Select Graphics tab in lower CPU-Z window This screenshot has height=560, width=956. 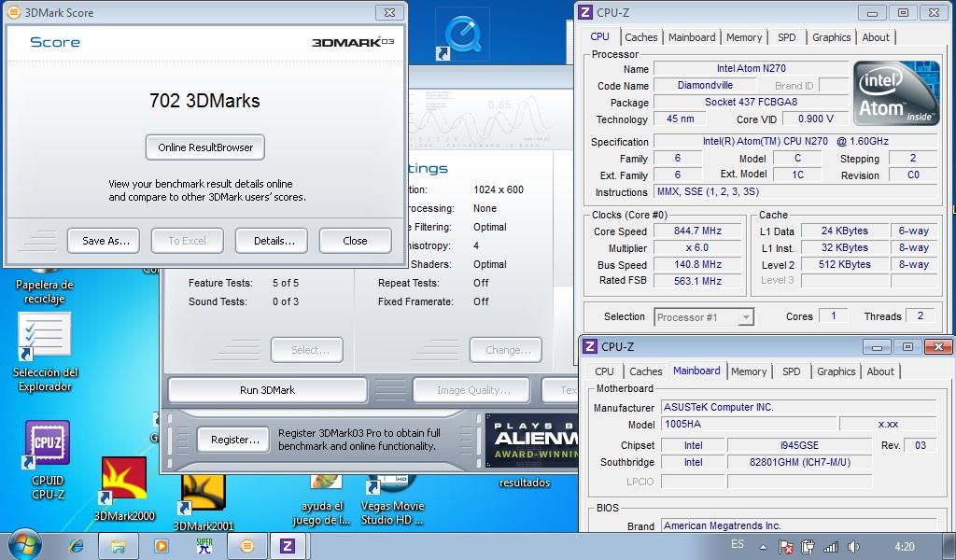pos(836,371)
